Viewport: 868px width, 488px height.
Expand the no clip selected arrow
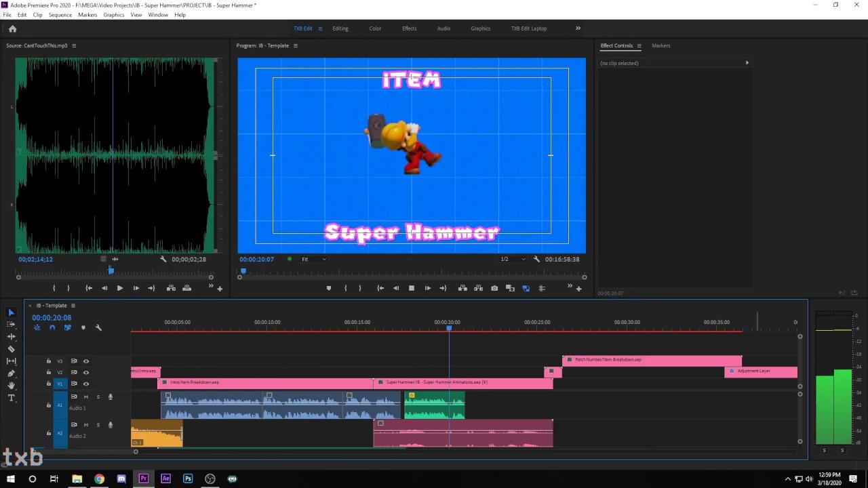pos(747,63)
